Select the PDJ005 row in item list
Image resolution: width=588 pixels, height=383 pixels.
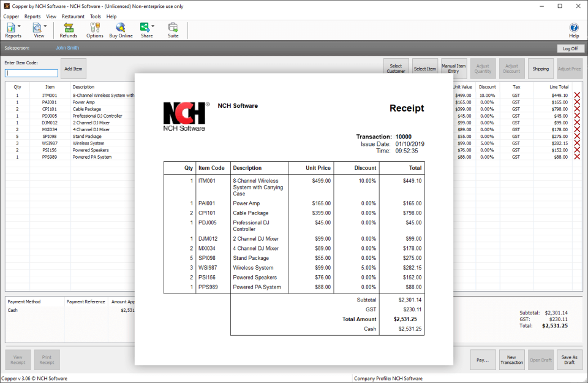pos(70,116)
